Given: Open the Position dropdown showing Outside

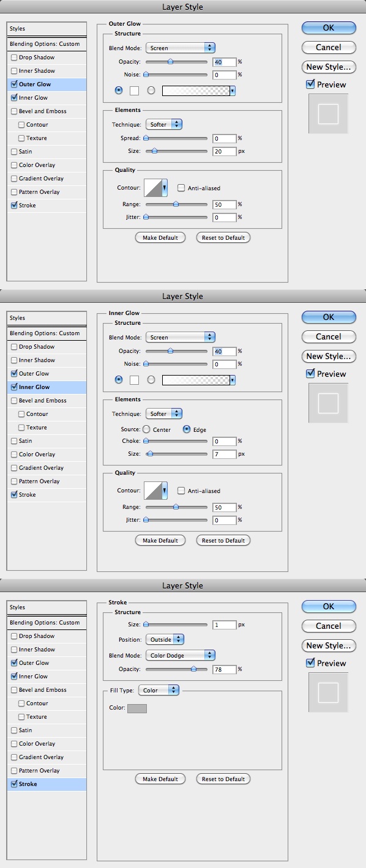Looking at the screenshot, I should [x=165, y=639].
